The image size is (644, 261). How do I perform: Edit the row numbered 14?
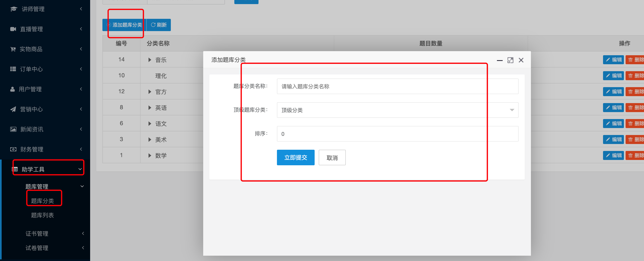click(x=613, y=60)
